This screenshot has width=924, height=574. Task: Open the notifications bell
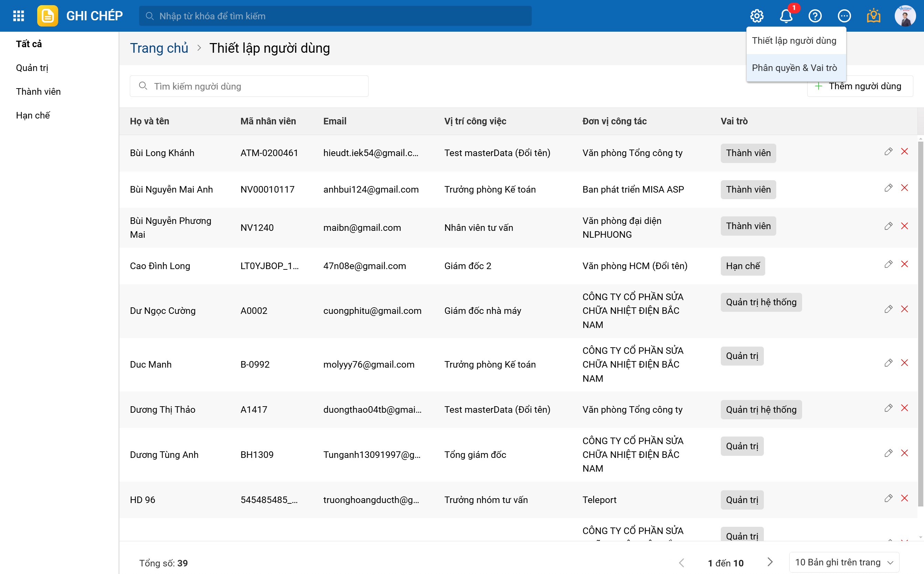tap(786, 16)
